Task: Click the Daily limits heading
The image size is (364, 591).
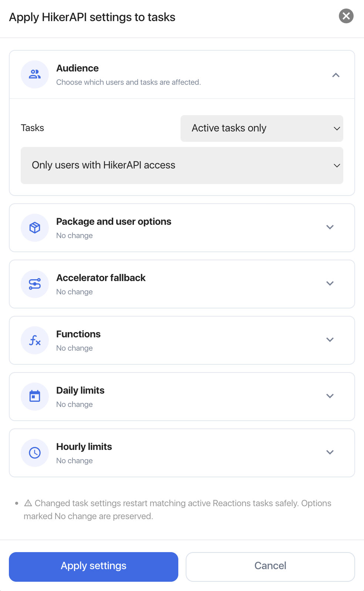Action: coord(80,390)
